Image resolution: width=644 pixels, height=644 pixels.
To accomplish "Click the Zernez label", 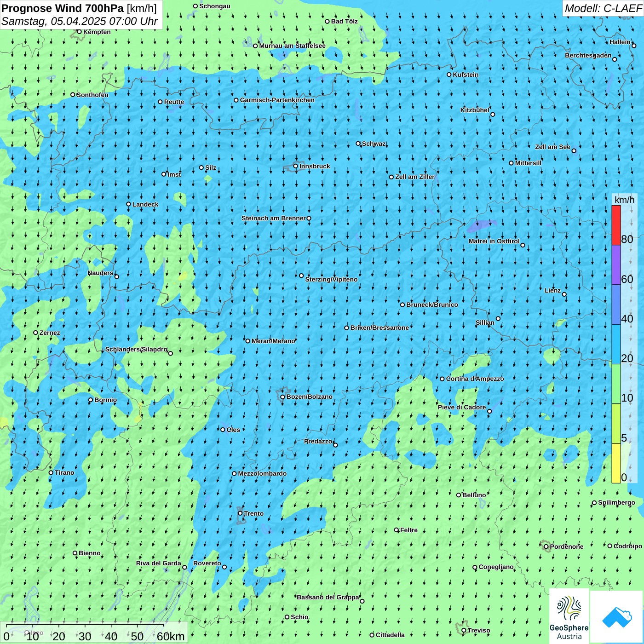I will point(50,333).
